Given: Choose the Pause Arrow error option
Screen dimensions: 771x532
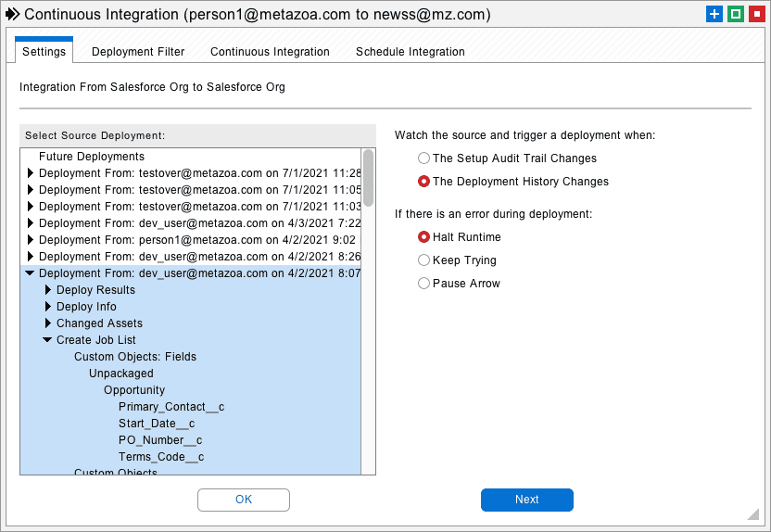Looking at the screenshot, I should pyautogui.click(x=423, y=284).
